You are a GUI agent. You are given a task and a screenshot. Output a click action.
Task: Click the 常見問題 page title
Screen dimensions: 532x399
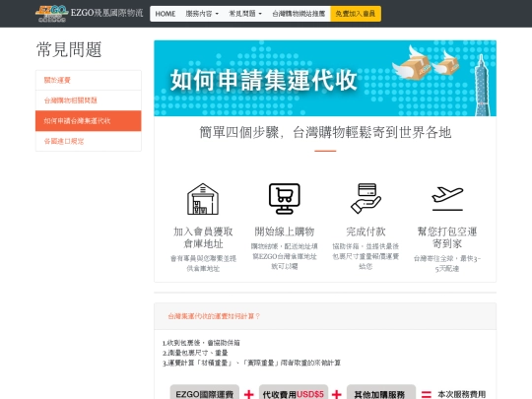[x=69, y=49]
